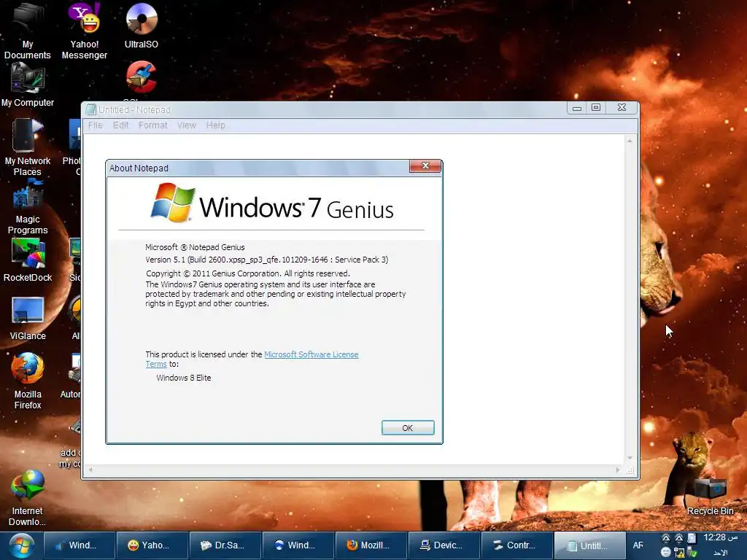Open the Magic Programs desktop folder
The image size is (747, 560).
tap(28, 208)
